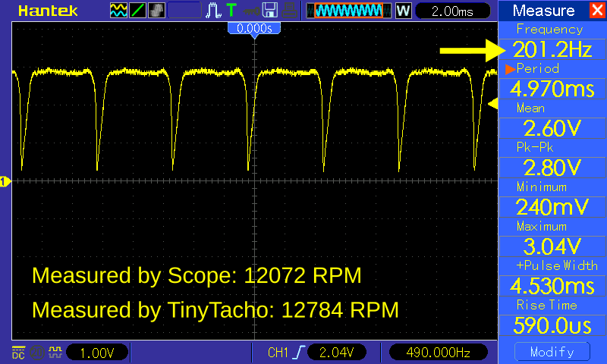Image resolution: width=607 pixels, height=364 pixels.
Task: Click the green diagonal line icon
Action: (137, 11)
